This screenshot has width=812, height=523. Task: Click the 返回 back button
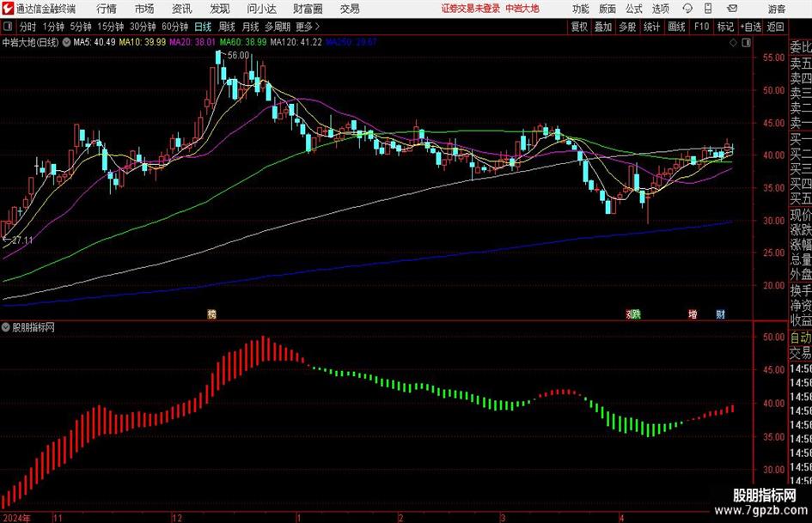[x=775, y=27]
